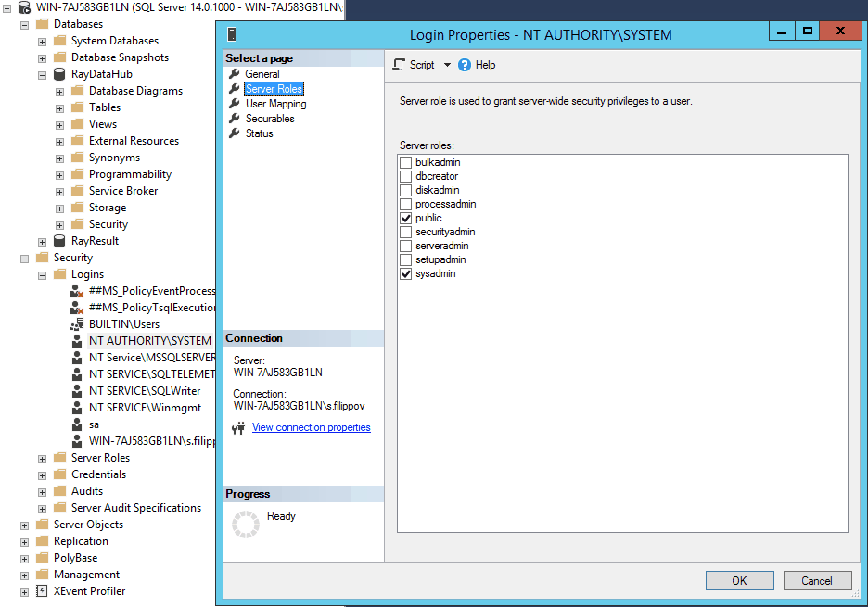Click the Script toolbar icon
Viewport: 868px width, 607px height.
[399, 65]
